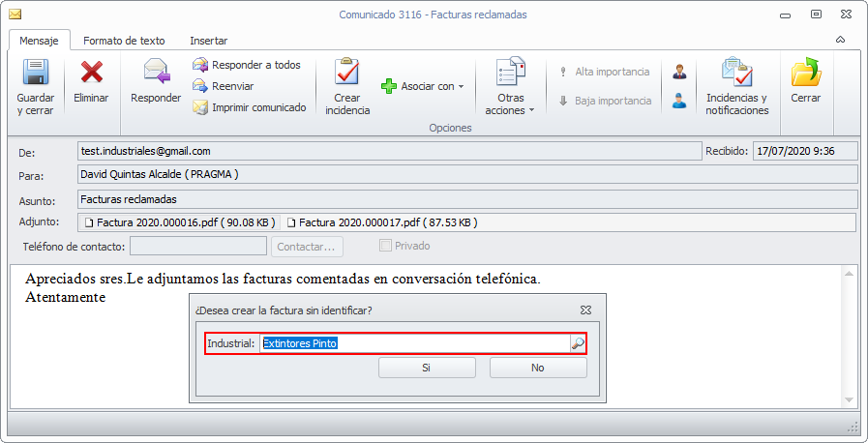
Task: Open Incidencias y notificaciones
Action: pyautogui.click(x=736, y=74)
